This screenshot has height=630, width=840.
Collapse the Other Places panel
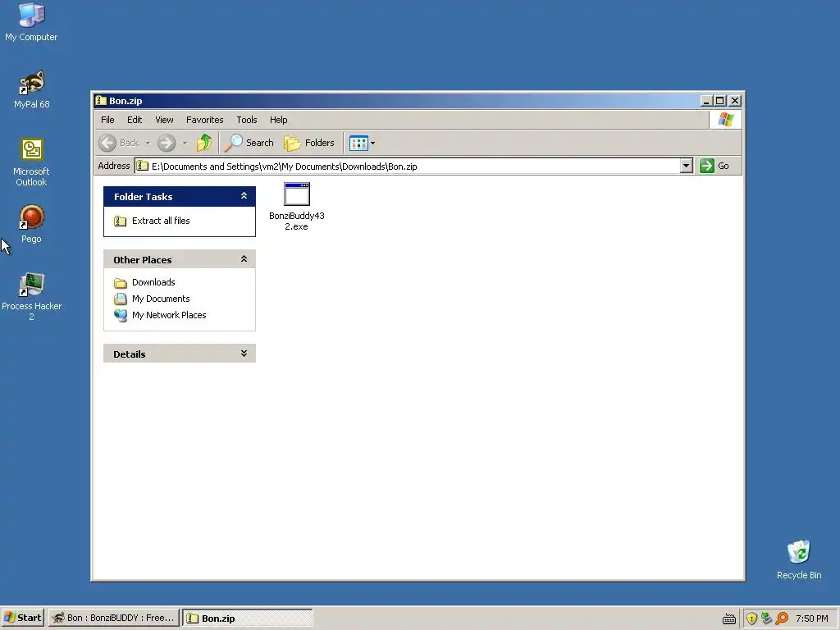[244, 259]
